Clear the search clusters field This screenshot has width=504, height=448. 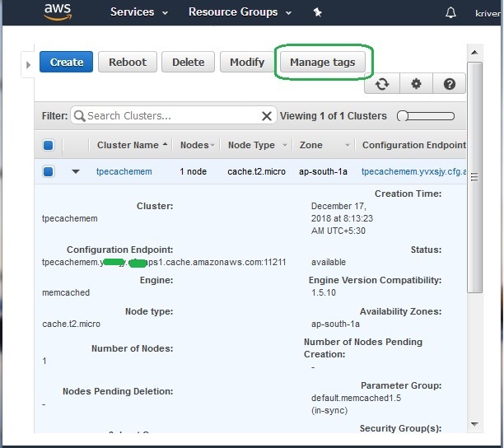pyautogui.click(x=267, y=116)
